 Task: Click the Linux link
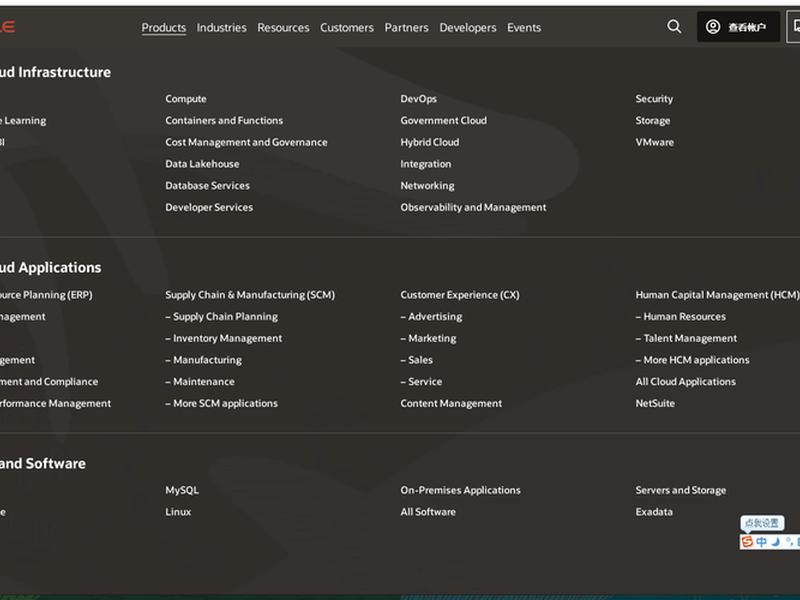coord(178,512)
